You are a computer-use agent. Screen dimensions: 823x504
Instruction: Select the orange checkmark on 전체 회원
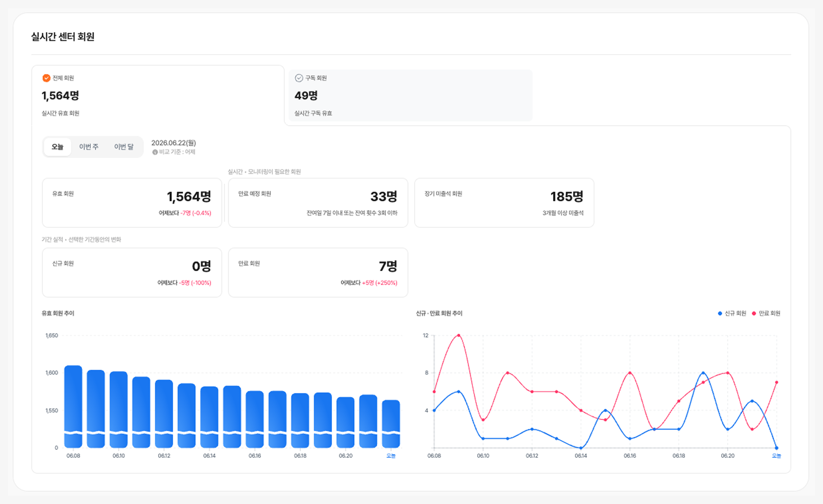pos(46,78)
